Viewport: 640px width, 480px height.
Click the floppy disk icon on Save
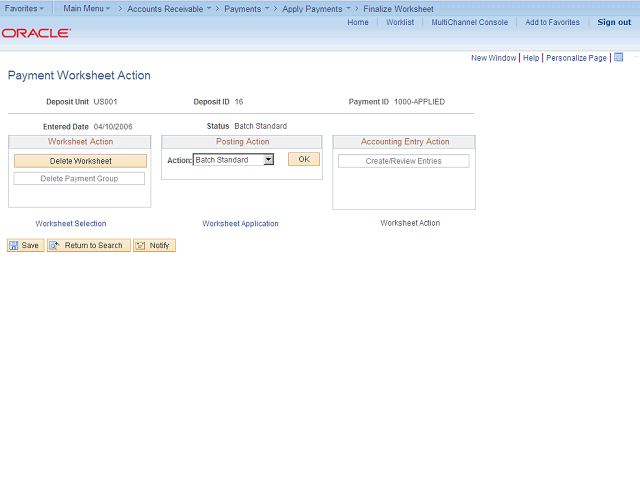coord(14,245)
